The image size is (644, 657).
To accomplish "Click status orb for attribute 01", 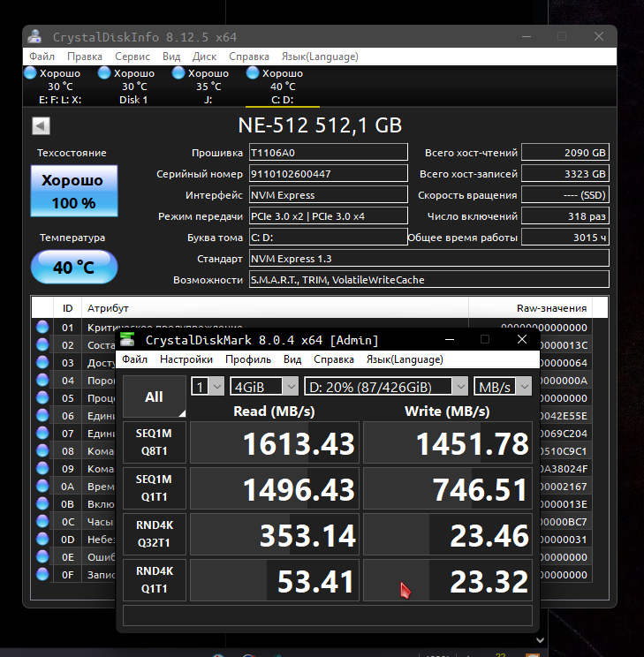I will tap(42, 327).
